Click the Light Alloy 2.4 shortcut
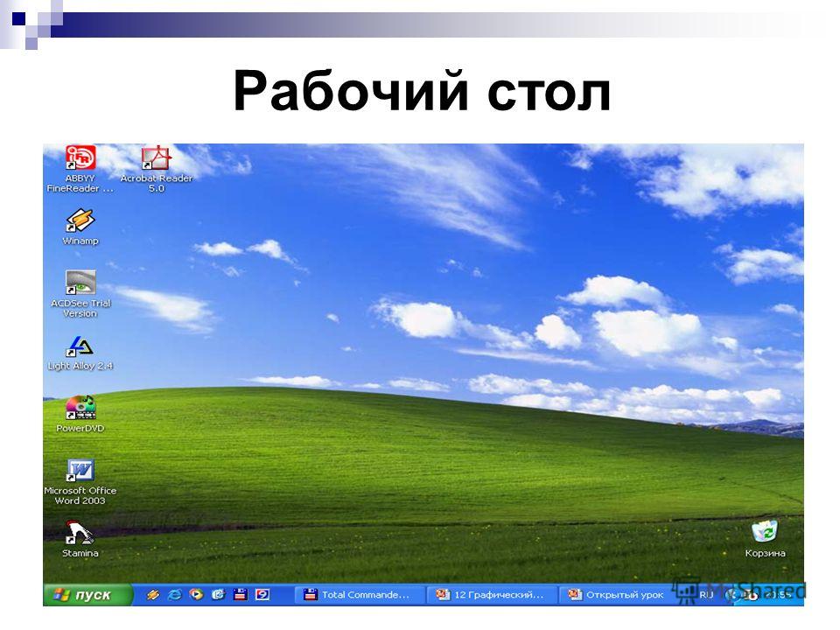 click(x=80, y=353)
